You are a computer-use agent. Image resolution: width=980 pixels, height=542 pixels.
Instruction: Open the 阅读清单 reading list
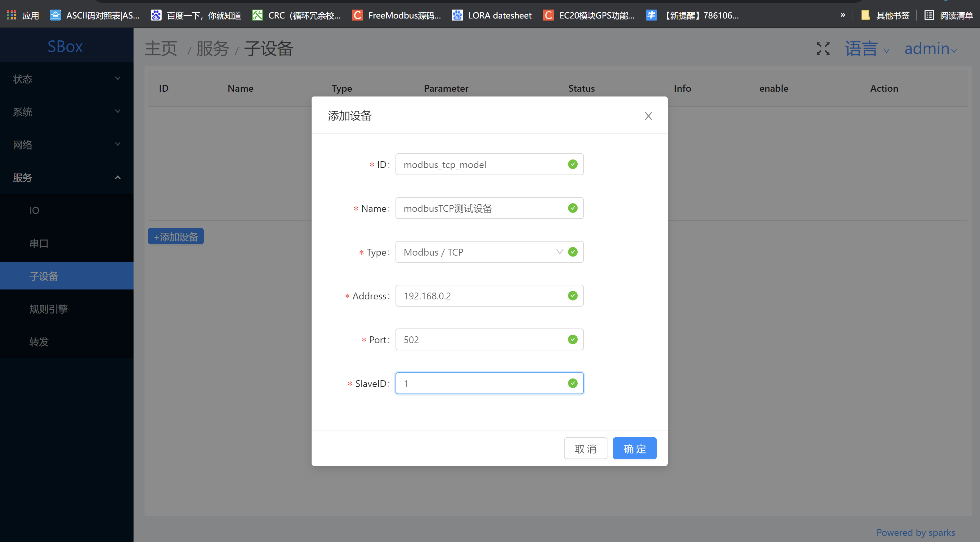click(949, 15)
